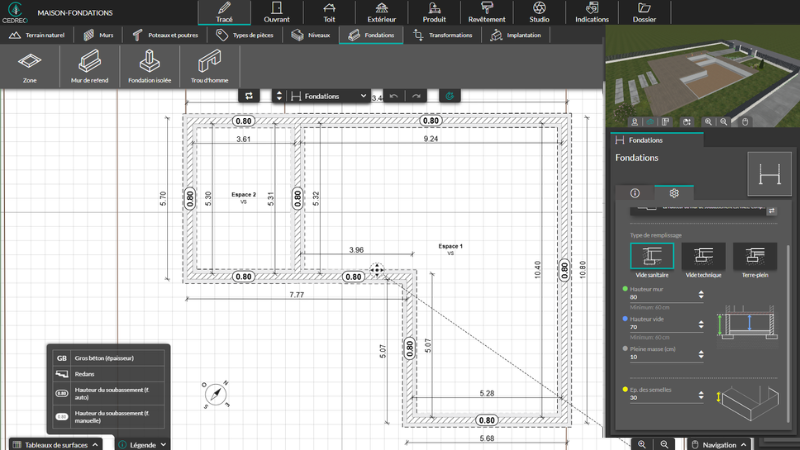Viewport: 800px width, 450px height.
Task: Choose the Zone foundation tool
Action: click(x=30, y=66)
